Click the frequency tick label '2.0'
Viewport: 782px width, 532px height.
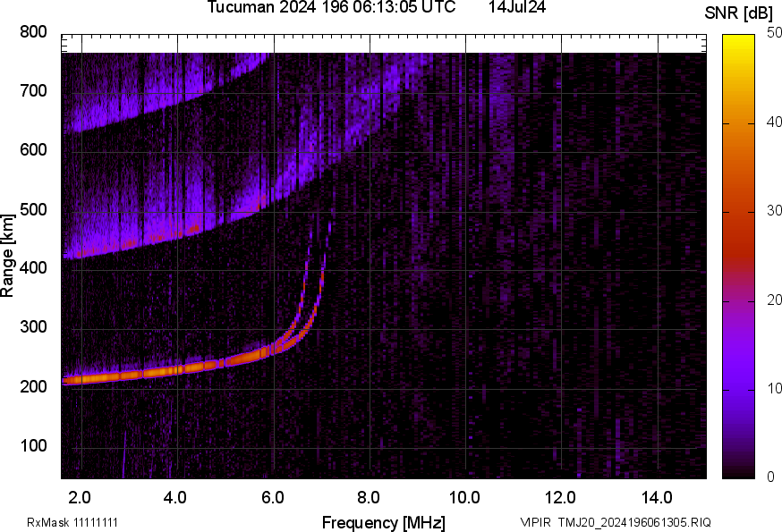pos(80,498)
